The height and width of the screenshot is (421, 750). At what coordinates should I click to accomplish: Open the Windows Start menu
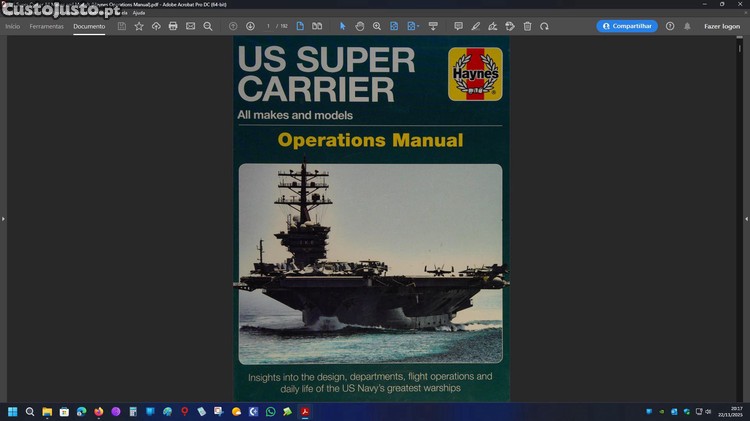click(x=13, y=411)
